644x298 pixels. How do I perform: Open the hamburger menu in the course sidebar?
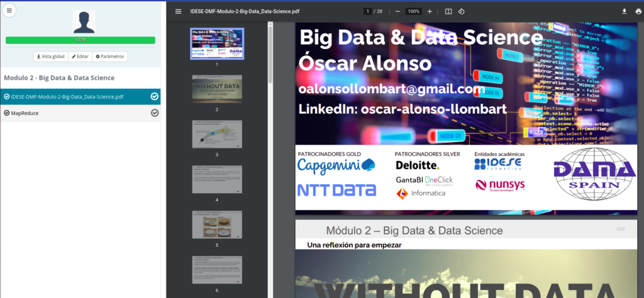coord(9,10)
